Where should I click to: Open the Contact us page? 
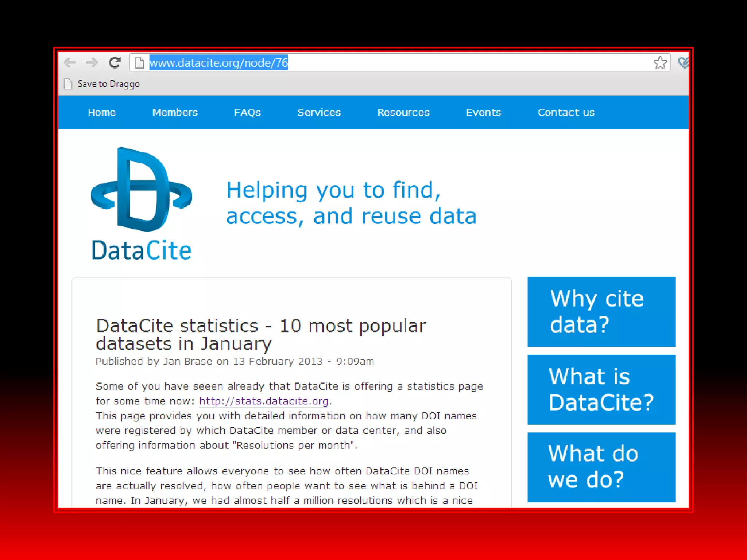pyautogui.click(x=566, y=112)
